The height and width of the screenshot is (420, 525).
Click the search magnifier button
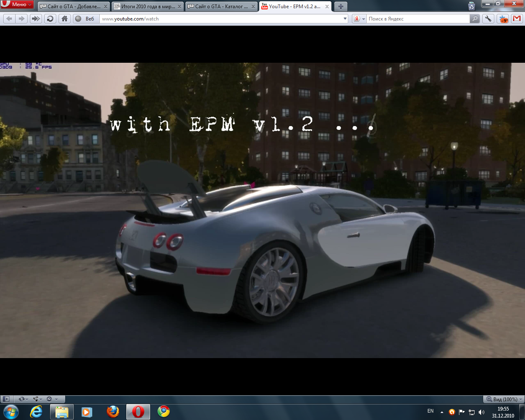pos(475,19)
